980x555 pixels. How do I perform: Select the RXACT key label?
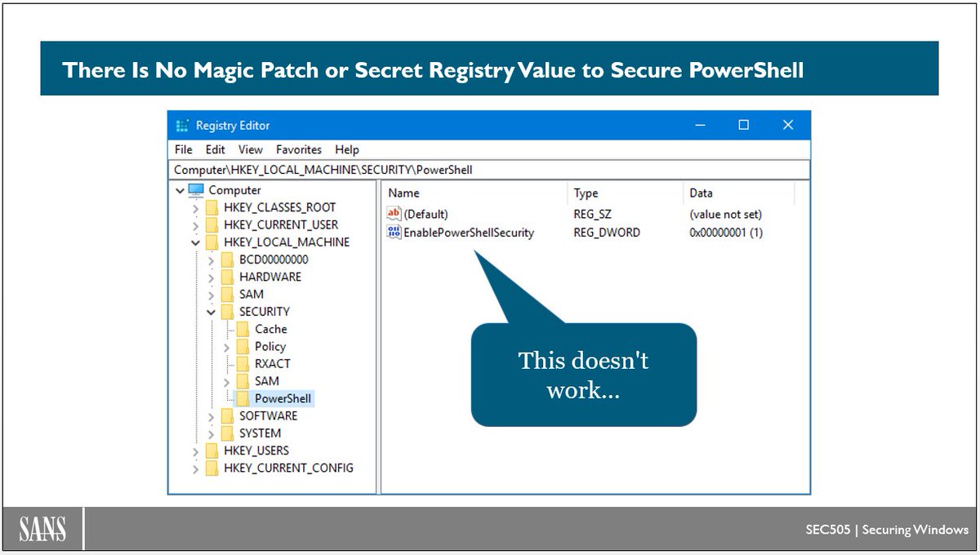pyautogui.click(x=273, y=364)
